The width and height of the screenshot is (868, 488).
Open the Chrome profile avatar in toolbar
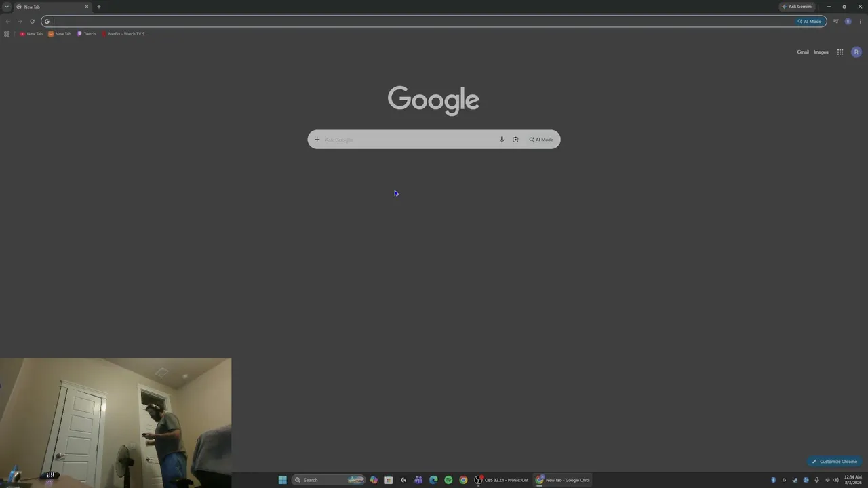tap(848, 21)
